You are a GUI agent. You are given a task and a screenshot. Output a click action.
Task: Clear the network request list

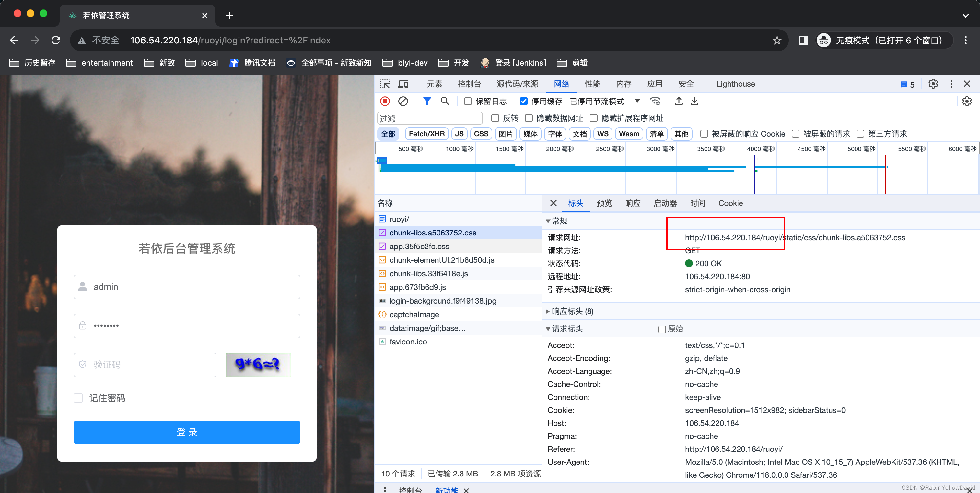tap(403, 101)
